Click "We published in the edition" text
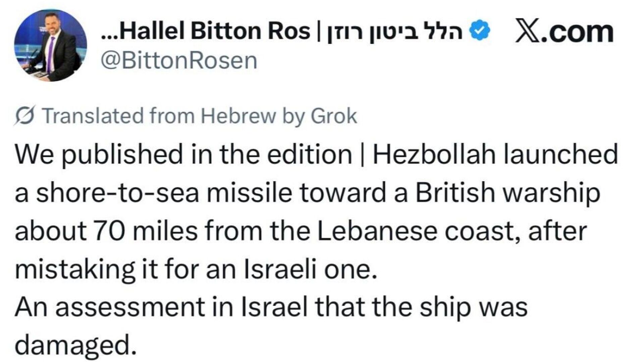The width and height of the screenshot is (644, 362). click(x=183, y=155)
